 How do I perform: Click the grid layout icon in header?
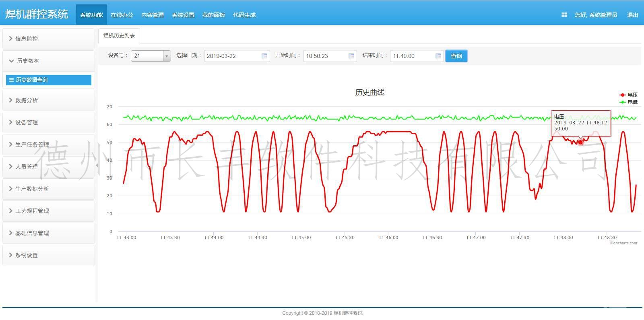click(x=564, y=15)
